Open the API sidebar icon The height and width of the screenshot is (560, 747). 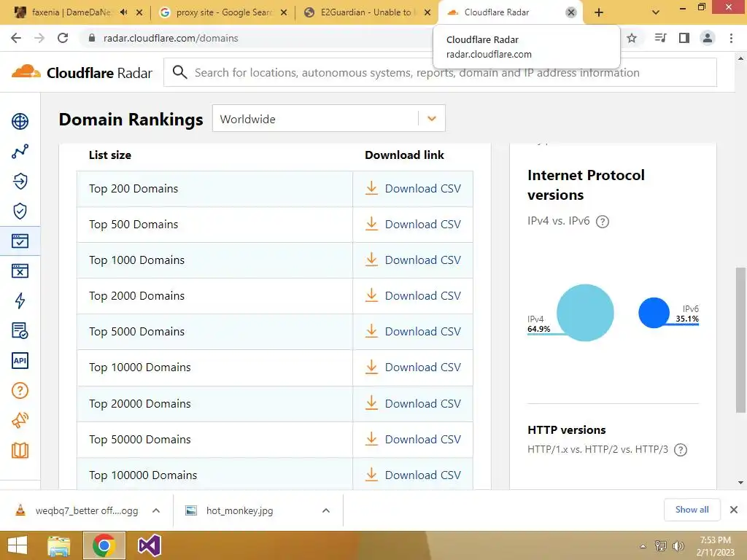(x=20, y=360)
